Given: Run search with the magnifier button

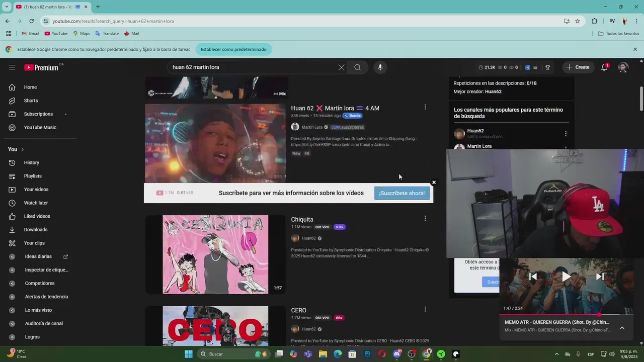Looking at the screenshot, I should [357, 67].
